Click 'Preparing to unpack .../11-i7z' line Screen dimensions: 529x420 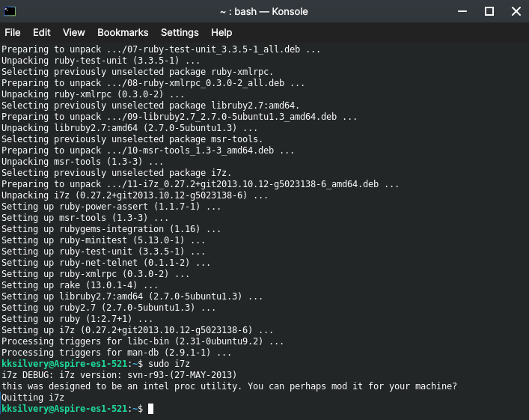point(200,184)
